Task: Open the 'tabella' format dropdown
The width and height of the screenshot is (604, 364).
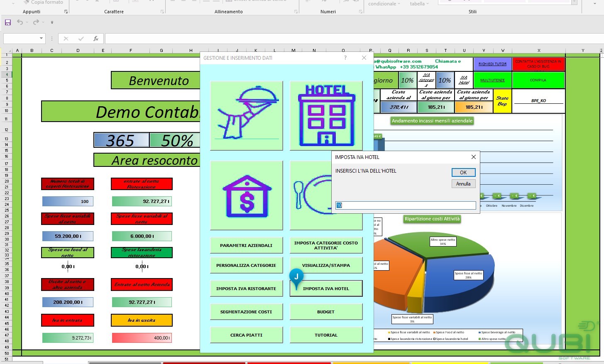Action: pyautogui.click(x=419, y=4)
